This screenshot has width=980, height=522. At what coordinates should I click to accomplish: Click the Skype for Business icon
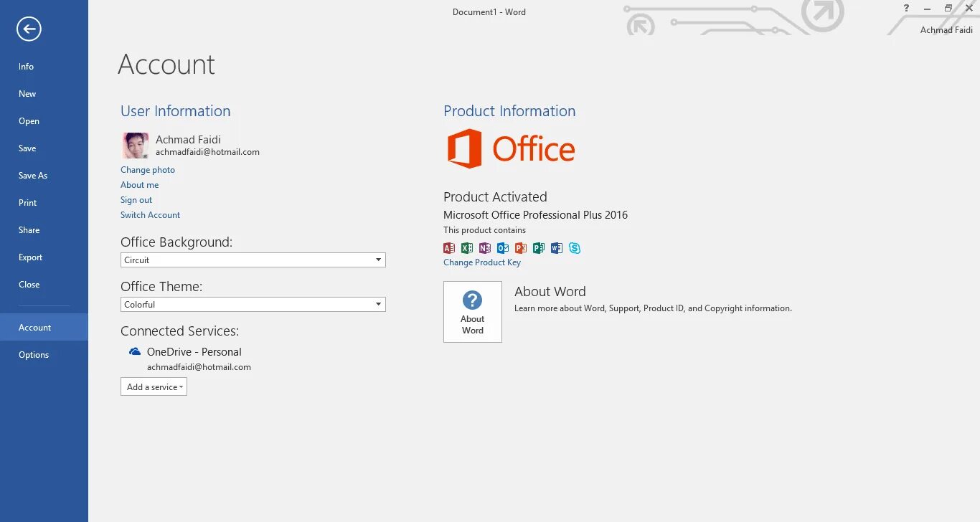(575, 248)
